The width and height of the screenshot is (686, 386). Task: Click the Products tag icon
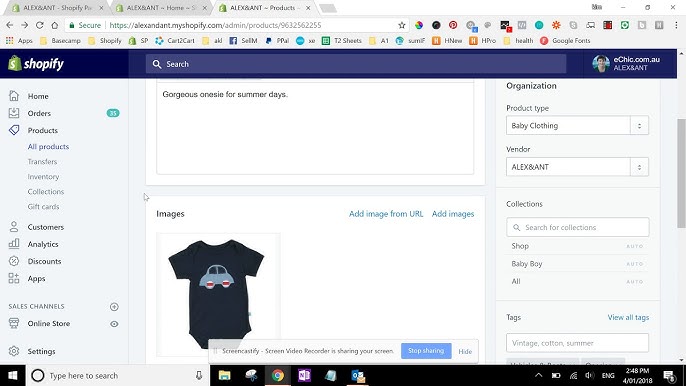click(x=14, y=130)
